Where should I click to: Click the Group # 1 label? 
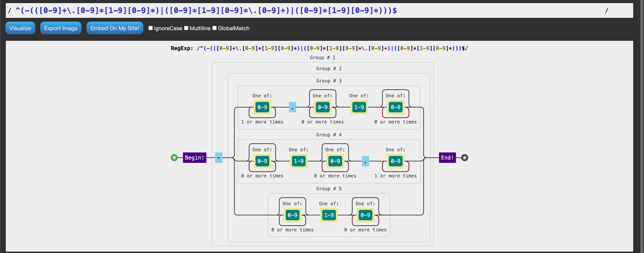tap(323, 57)
